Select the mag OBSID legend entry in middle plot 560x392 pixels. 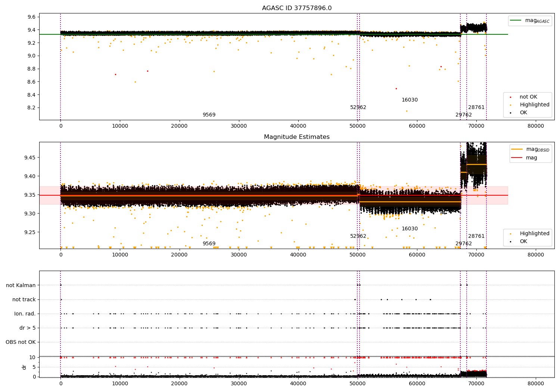tap(531, 149)
